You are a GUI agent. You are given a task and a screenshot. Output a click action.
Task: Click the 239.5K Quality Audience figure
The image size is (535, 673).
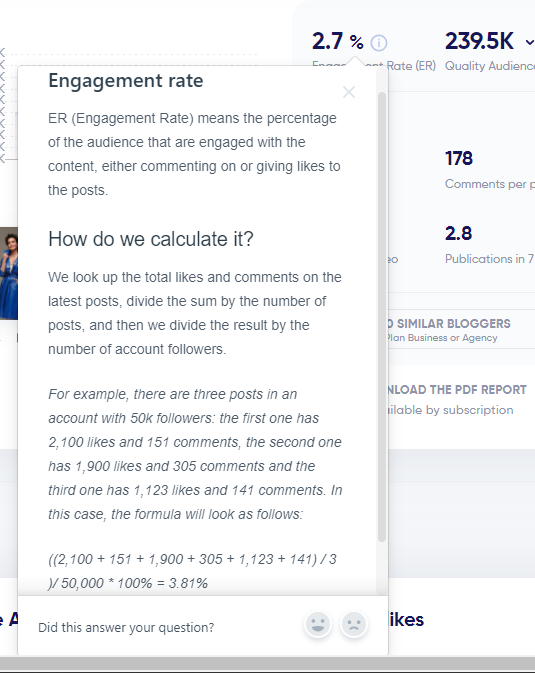pos(479,41)
